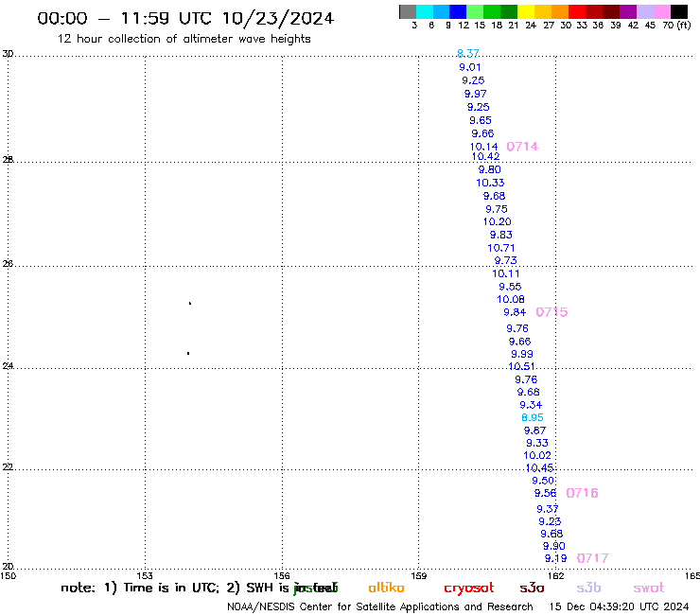The image size is (700, 615).
Task: Click the red cryosat satellite label
Action: [x=469, y=588]
